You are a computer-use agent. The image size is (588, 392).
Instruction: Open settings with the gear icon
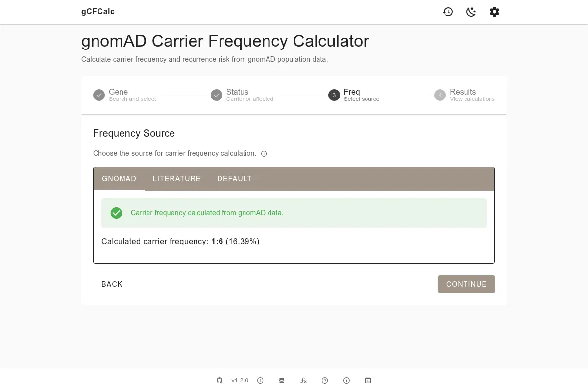[x=494, y=12]
